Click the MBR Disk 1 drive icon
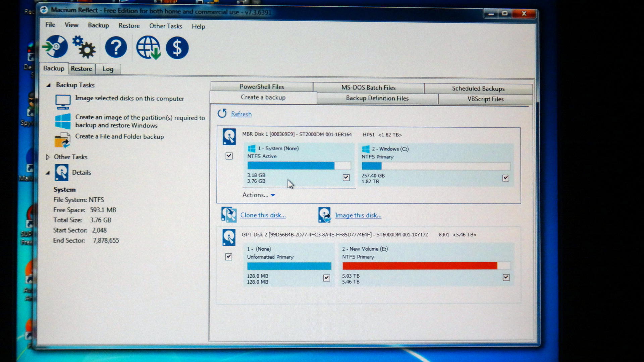 (x=229, y=137)
